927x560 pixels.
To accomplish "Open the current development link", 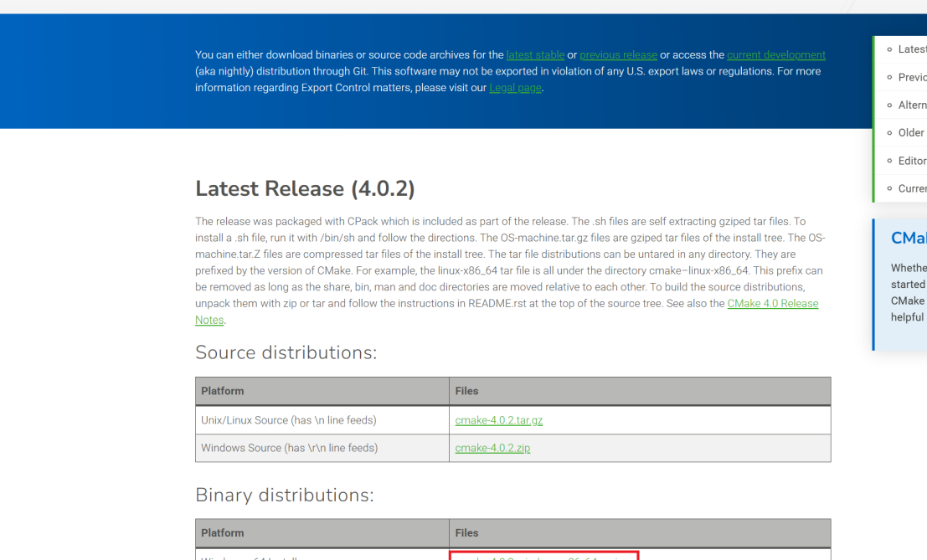I will pos(775,55).
